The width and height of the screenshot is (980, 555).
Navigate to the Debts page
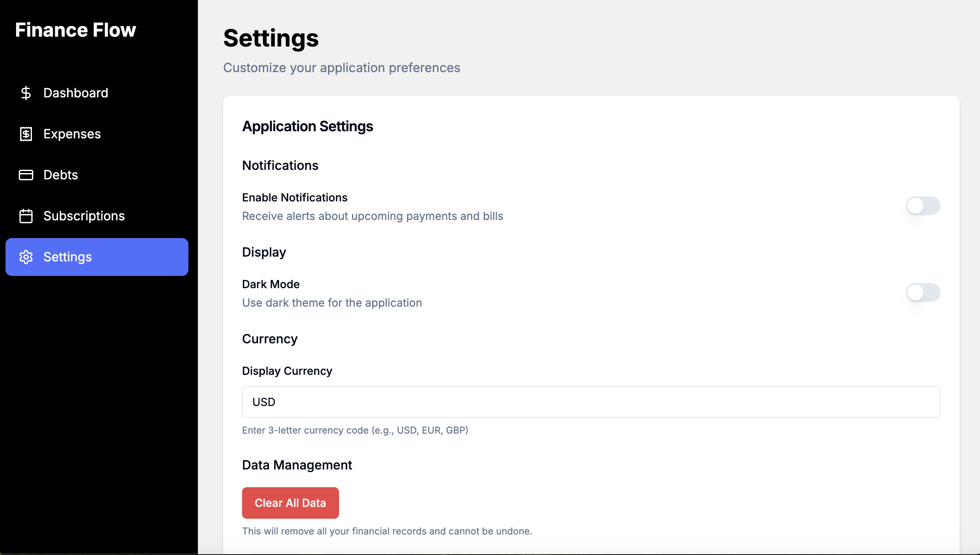(x=61, y=175)
